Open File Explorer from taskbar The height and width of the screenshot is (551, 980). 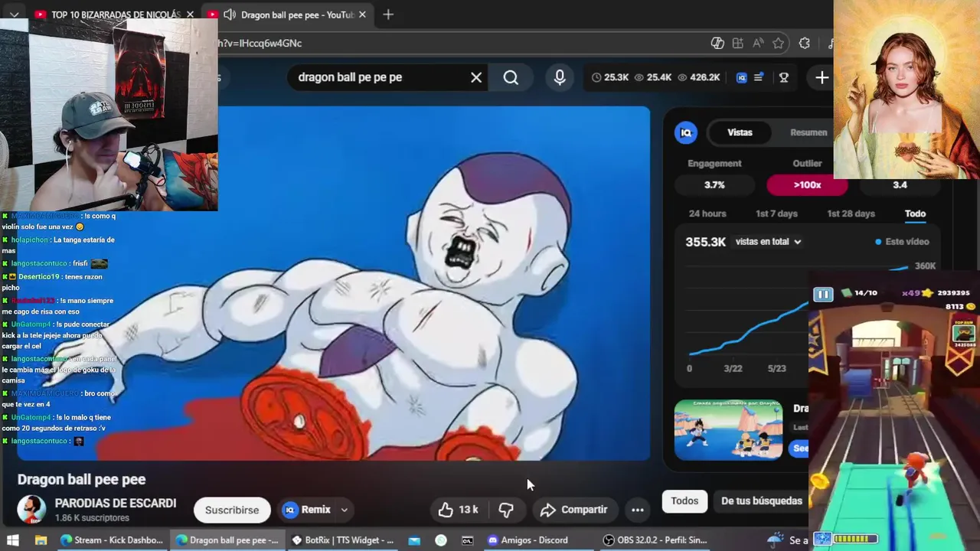click(x=41, y=540)
